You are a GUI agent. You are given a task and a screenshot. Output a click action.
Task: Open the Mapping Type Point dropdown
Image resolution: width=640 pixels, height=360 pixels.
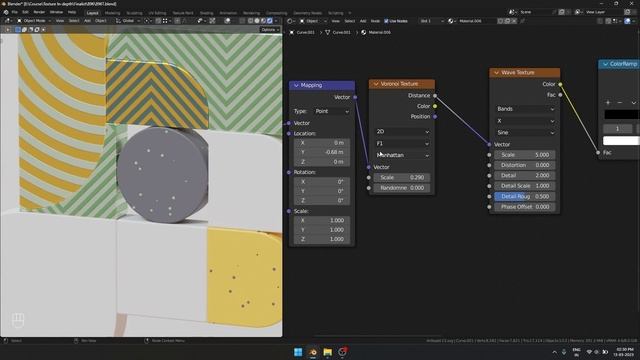click(x=332, y=111)
